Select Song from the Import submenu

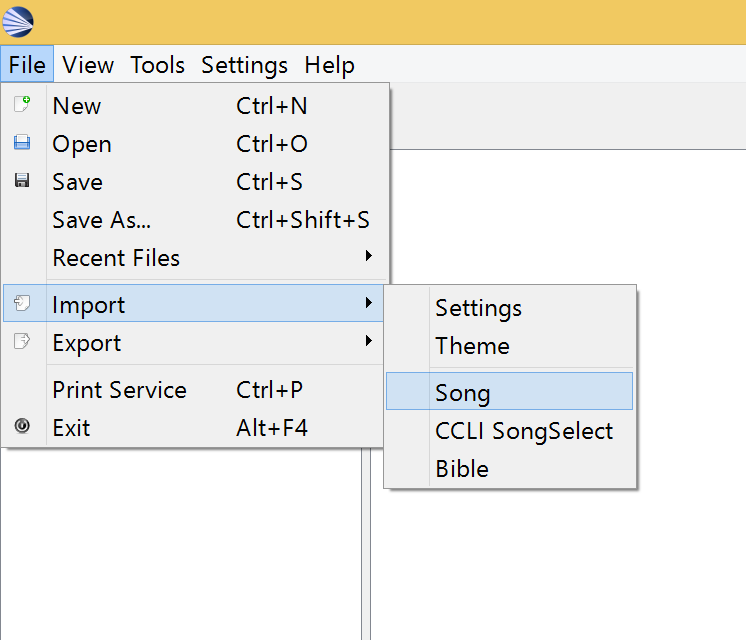pos(510,391)
